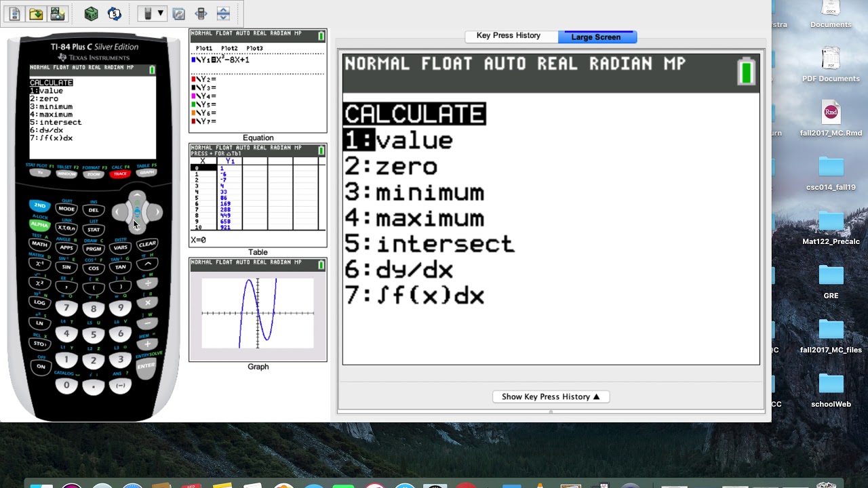Screen dimensions: 868x488
Task: Switch to Key Press History tab
Action: tap(509, 36)
